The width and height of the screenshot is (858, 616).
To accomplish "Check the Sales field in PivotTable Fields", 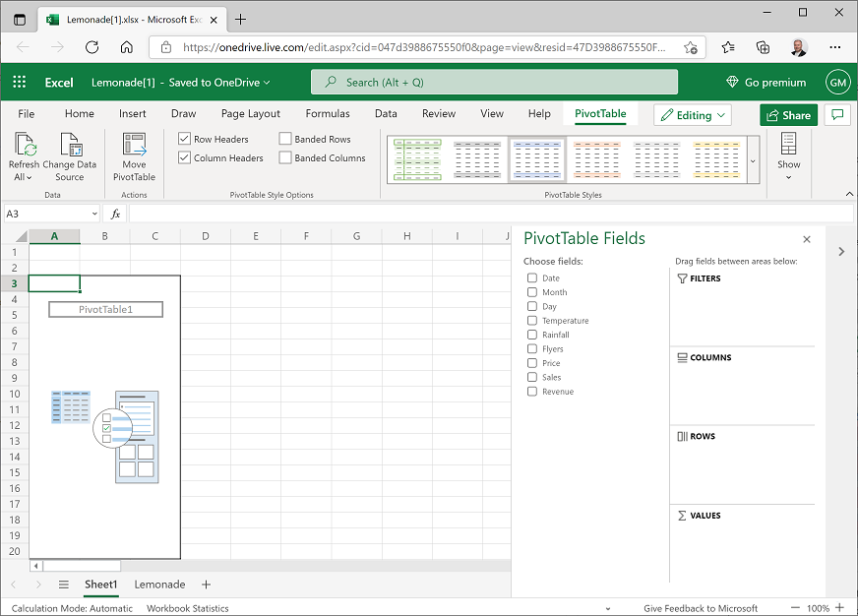I will tap(530, 377).
